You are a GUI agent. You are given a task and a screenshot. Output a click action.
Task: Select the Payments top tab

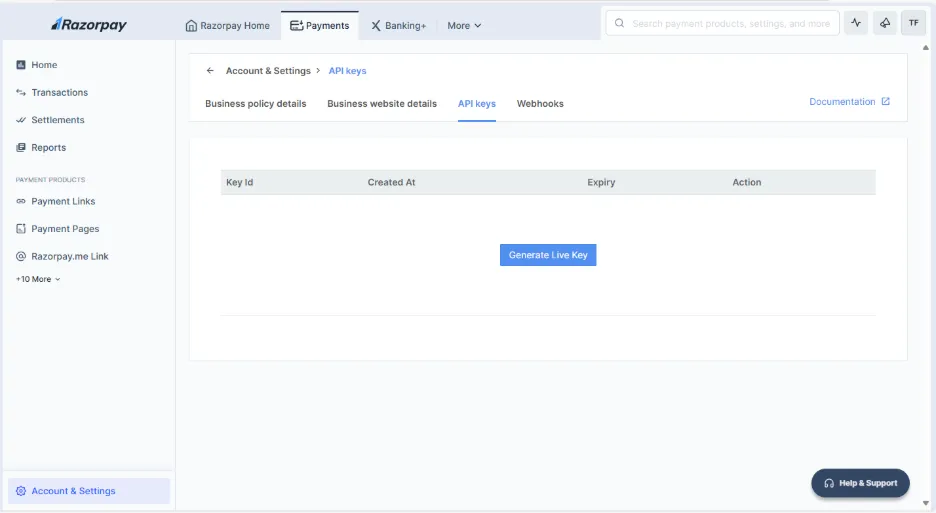(x=319, y=26)
